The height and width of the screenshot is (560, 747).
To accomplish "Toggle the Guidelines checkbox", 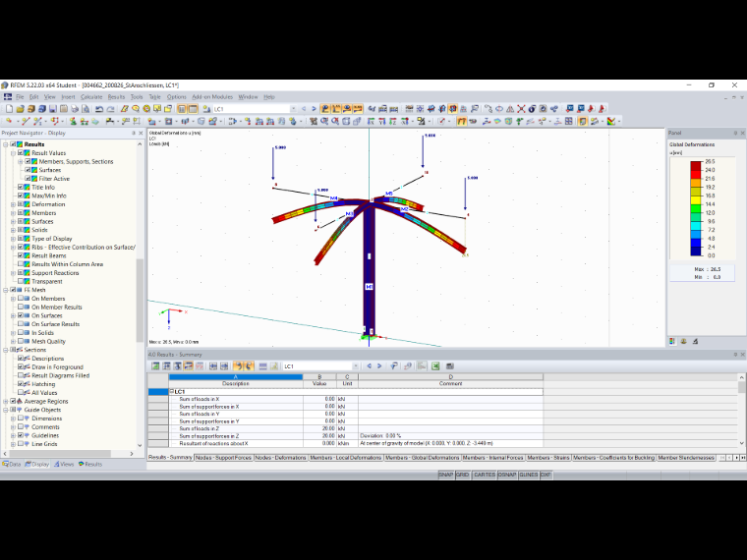I will pyautogui.click(x=21, y=435).
